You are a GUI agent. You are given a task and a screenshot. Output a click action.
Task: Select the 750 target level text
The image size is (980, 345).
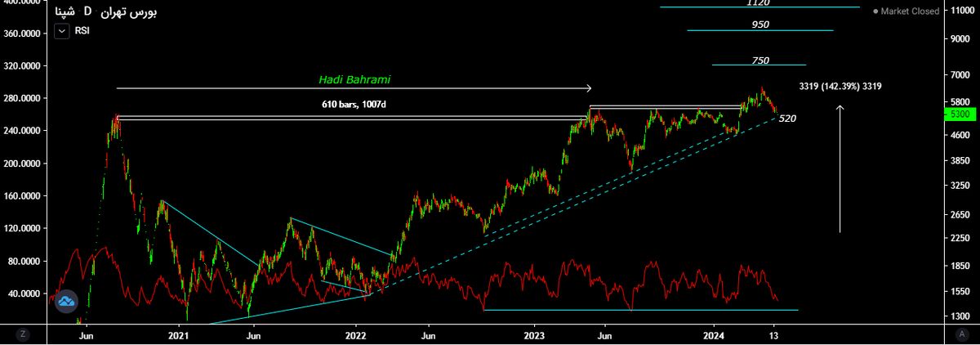coord(760,60)
